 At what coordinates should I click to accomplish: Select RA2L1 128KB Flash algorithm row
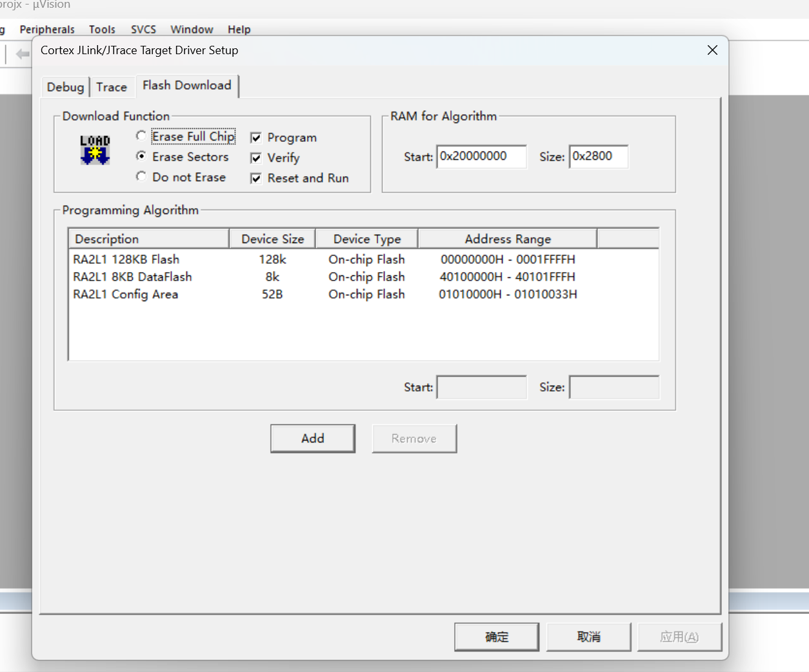click(x=363, y=259)
